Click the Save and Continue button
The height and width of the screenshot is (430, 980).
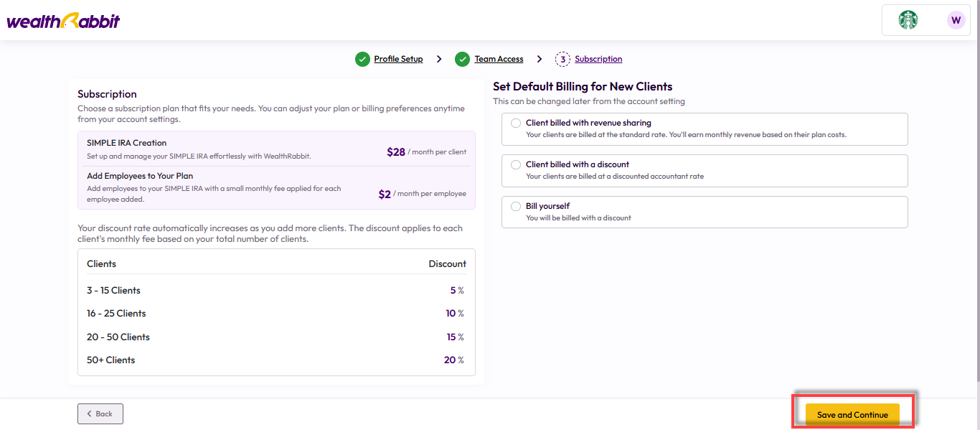[852, 415]
